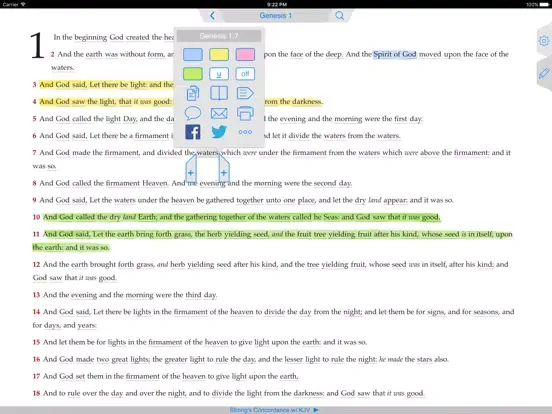Select verse number 9
This screenshot has height=414, width=552.
coord(34,200)
